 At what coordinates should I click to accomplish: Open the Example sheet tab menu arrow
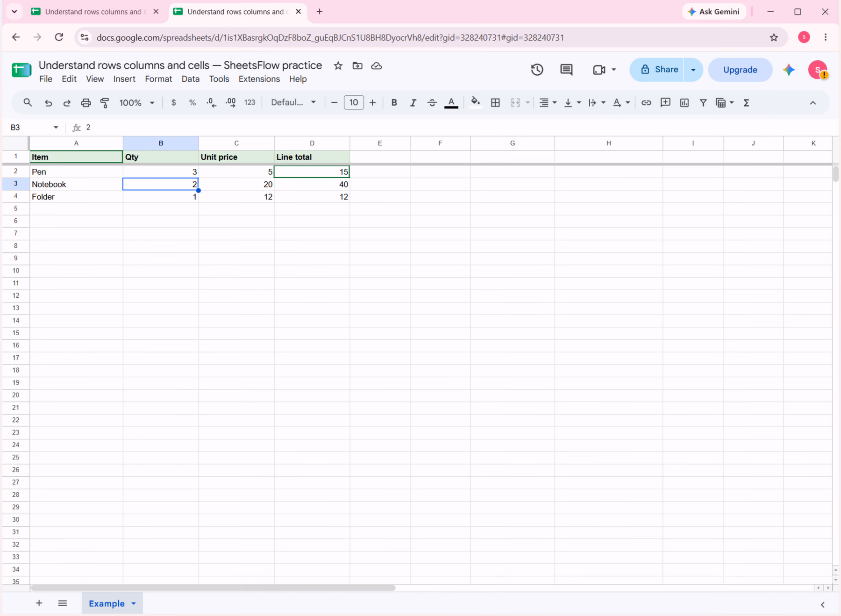[x=134, y=603]
